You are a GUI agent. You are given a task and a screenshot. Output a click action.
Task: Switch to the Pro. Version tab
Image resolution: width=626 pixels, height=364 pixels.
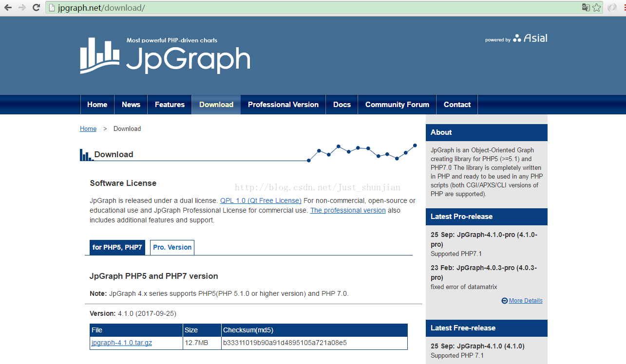pyautogui.click(x=172, y=247)
